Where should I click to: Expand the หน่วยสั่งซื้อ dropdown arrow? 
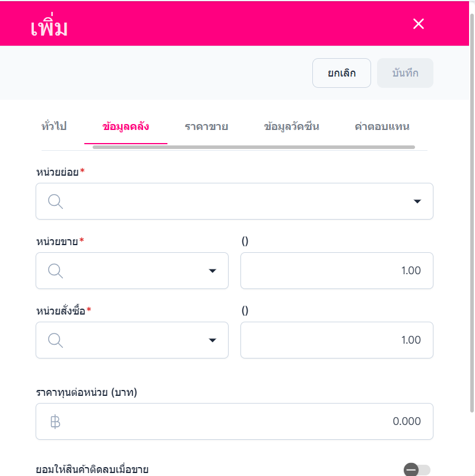(213, 340)
